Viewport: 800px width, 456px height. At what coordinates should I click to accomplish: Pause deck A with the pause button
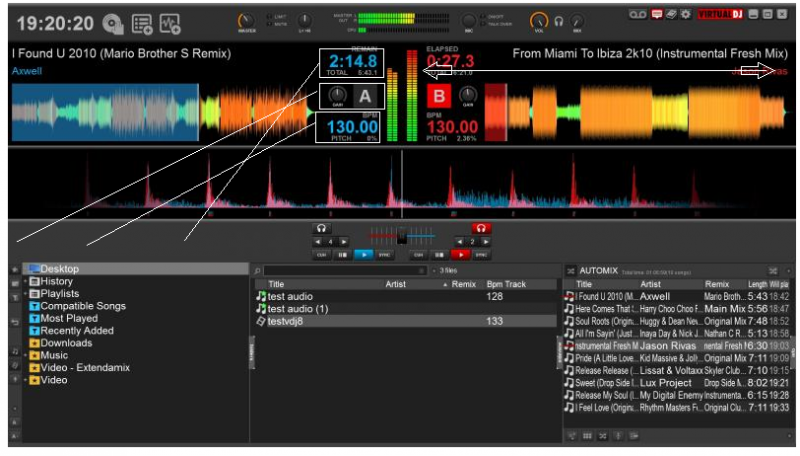341,255
